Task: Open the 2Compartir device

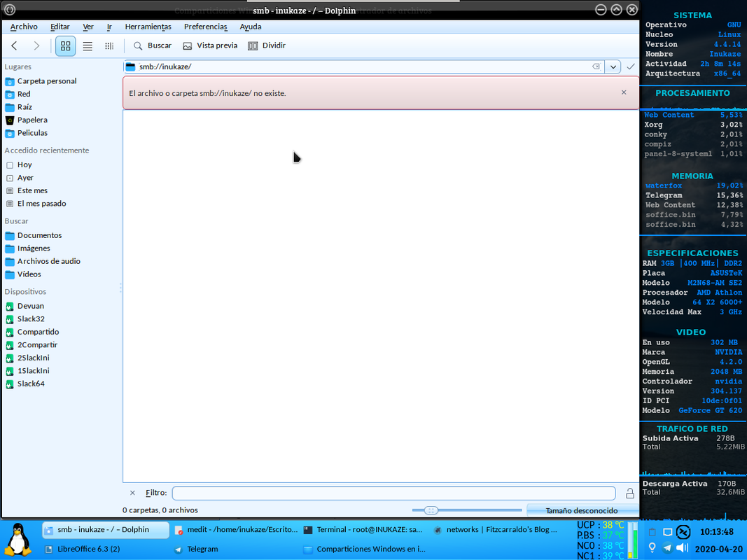Action: [x=31, y=345]
